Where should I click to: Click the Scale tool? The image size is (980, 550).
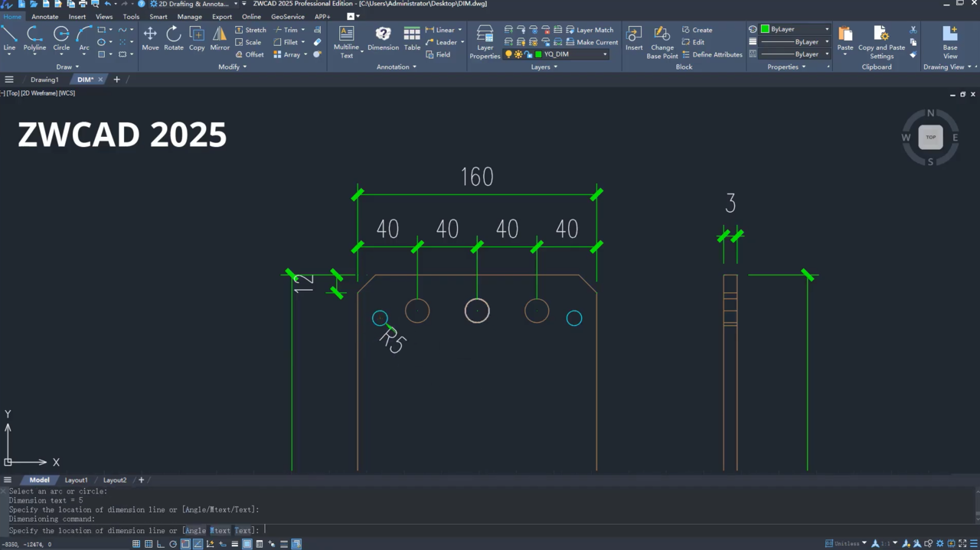pos(248,42)
